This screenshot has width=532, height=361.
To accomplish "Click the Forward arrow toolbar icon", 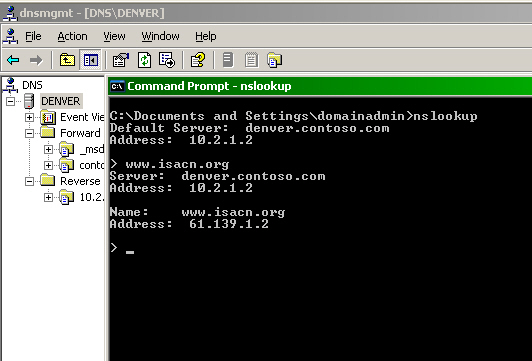I will (x=36, y=60).
